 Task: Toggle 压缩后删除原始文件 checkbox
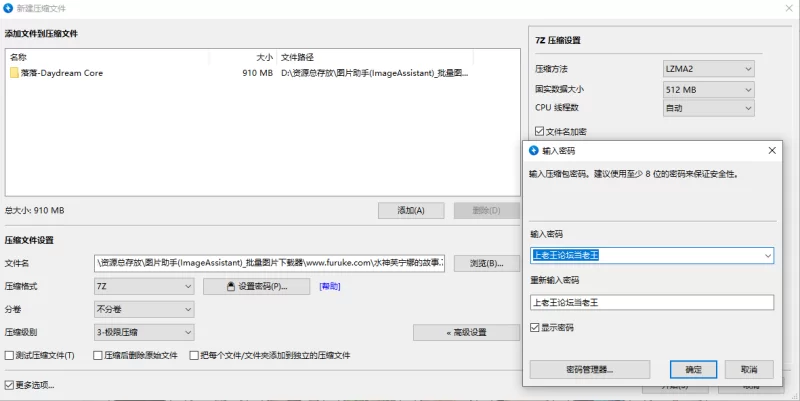point(97,355)
